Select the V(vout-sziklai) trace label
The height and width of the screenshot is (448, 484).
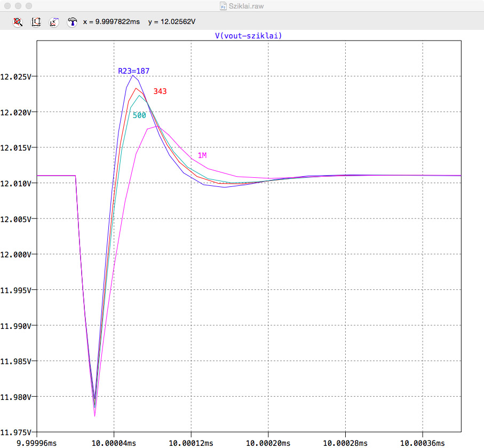coord(249,36)
